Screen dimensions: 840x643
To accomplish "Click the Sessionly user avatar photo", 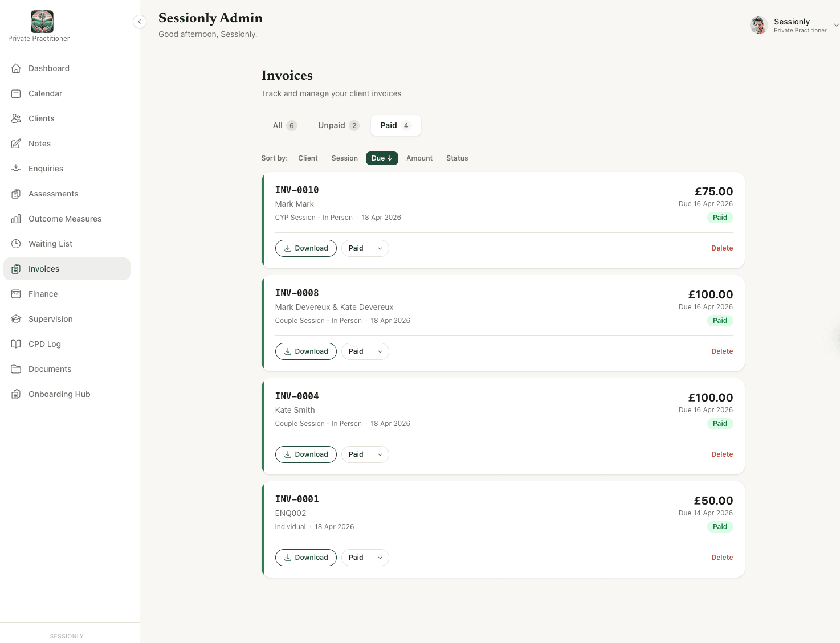I will tap(759, 25).
